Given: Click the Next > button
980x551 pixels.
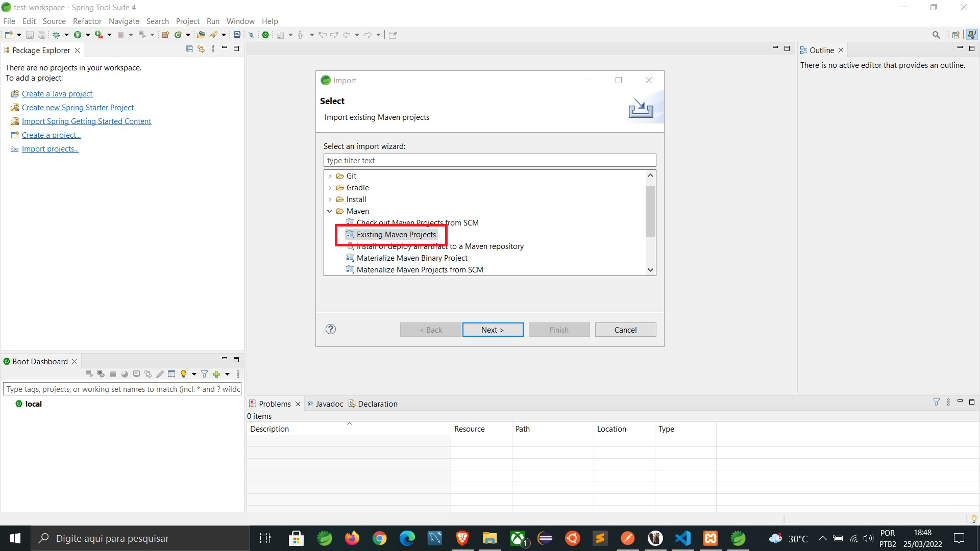Looking at the screenshot, I should point(492,330).
